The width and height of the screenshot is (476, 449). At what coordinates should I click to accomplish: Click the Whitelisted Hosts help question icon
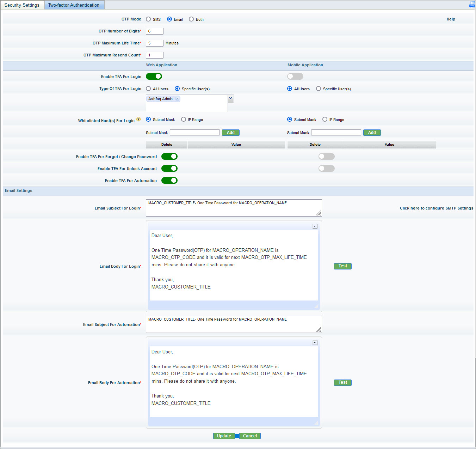(x=138, y=120)
